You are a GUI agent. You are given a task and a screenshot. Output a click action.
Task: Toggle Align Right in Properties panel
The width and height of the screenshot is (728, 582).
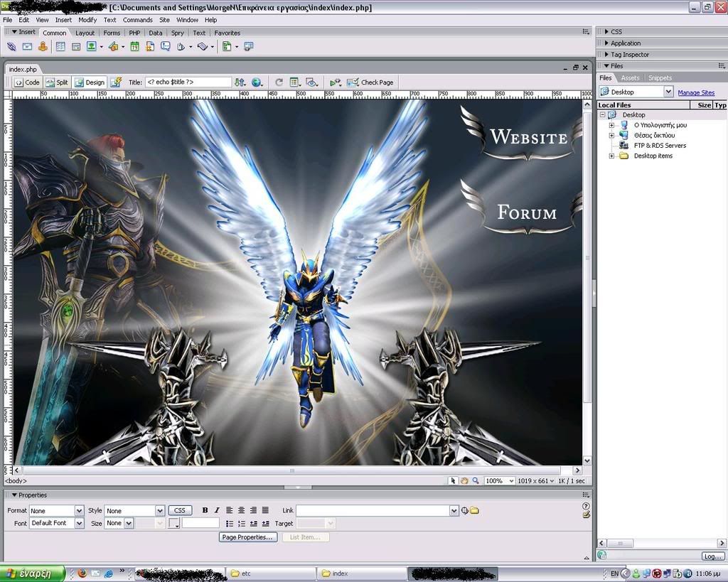[x=254, y=510]
